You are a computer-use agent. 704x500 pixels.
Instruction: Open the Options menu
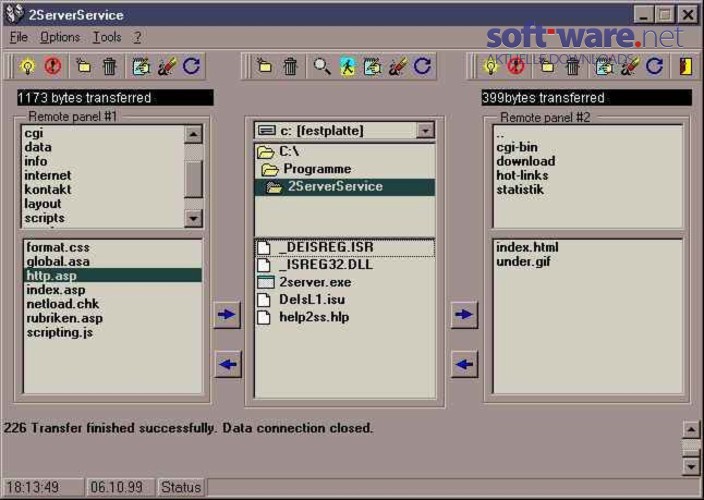coord(60,37)
